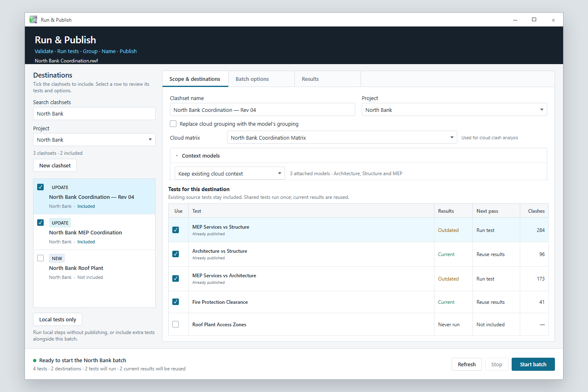Click the Fire Protection Clearance test name
Image resolution: width=588 pixels, height=392 pixels.
click(220, 302)
